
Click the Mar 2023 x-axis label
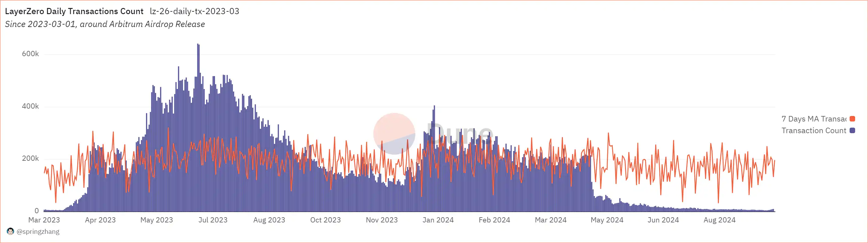click(x=44, y=220)
